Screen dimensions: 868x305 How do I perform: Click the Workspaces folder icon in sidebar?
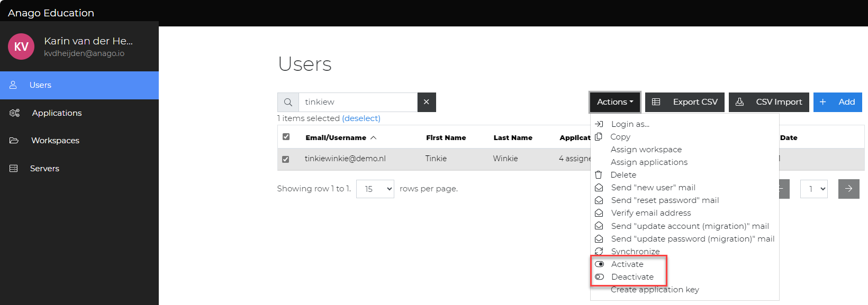[x=14, y=141]
